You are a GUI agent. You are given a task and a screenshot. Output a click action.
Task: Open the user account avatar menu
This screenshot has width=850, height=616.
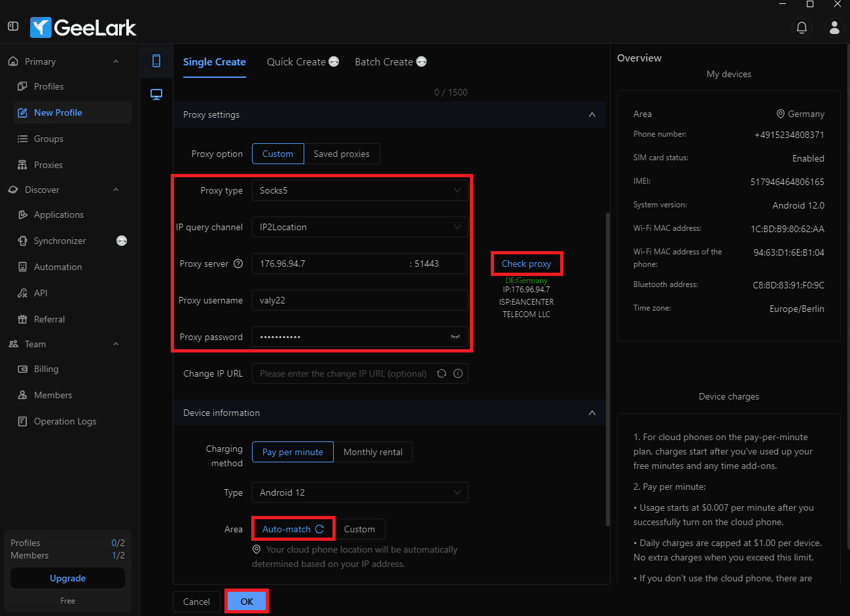(834, 27)
